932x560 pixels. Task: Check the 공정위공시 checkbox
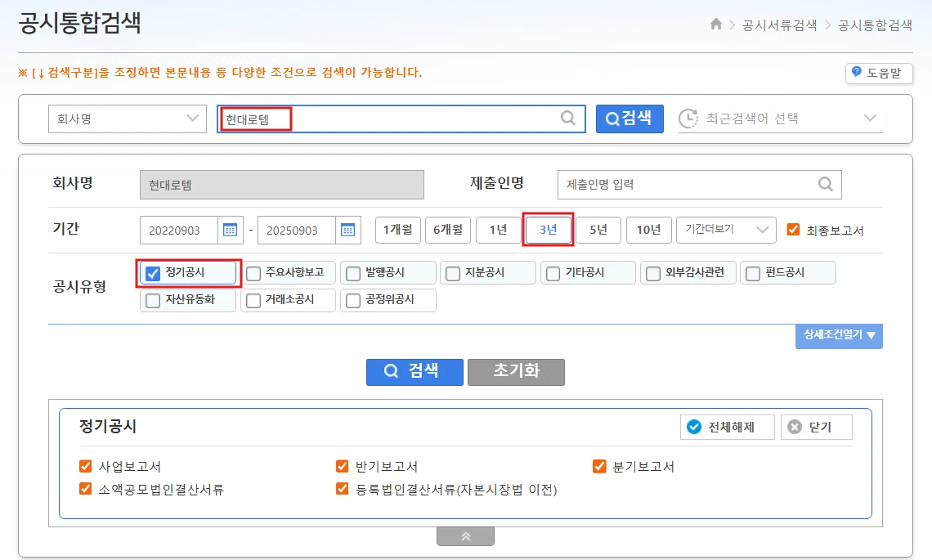(353, 301)
